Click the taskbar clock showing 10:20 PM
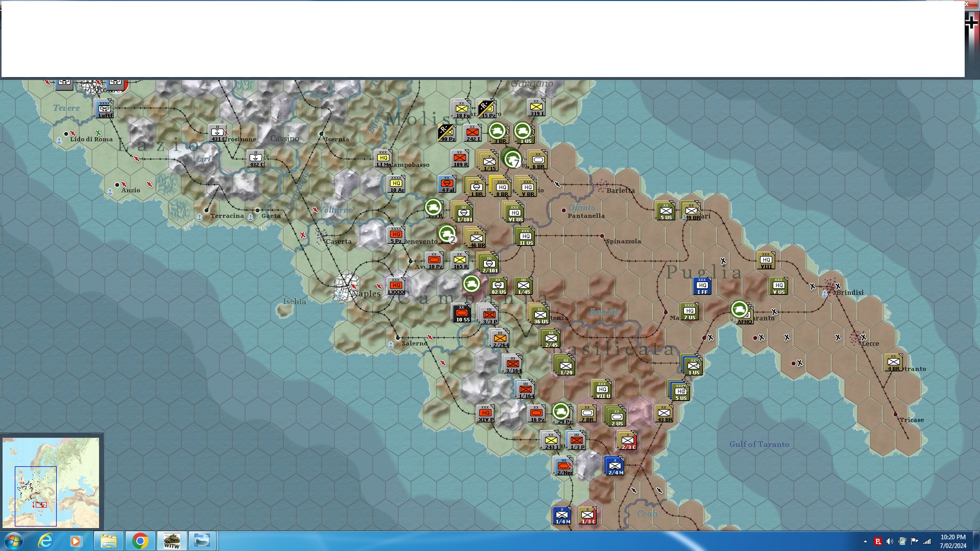 click(952, 541)
